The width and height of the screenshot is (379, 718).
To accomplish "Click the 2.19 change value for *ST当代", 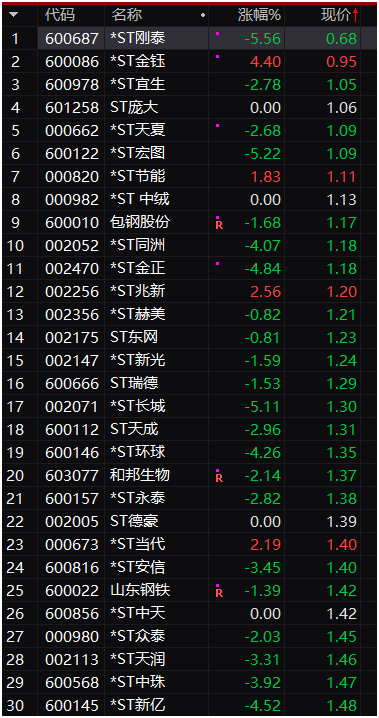I will tap(265, 544).
